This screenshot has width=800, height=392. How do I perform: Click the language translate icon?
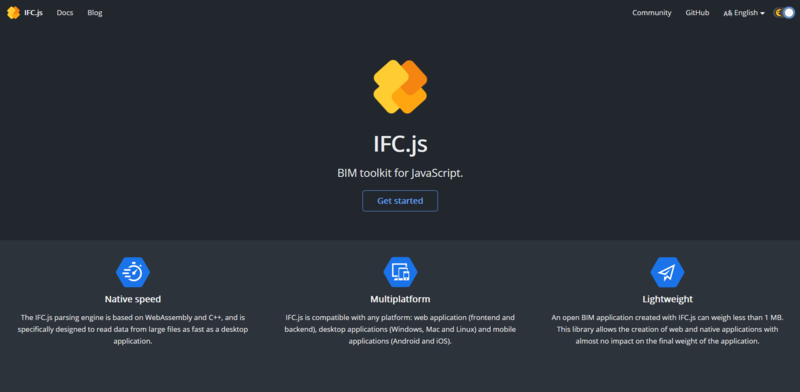[x=728, y=13]
